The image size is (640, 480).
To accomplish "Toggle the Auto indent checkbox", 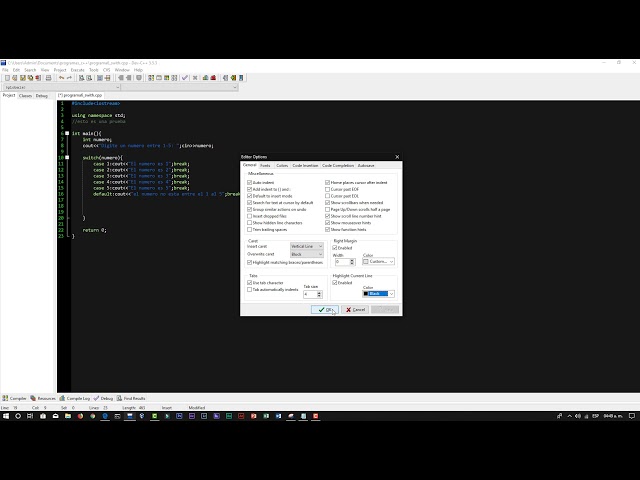I will 249,182.
